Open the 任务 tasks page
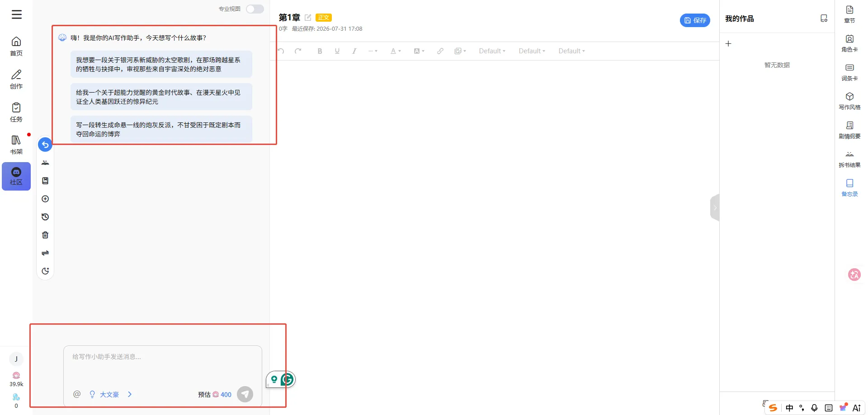The image size is (868, 415). click(16, 112)
